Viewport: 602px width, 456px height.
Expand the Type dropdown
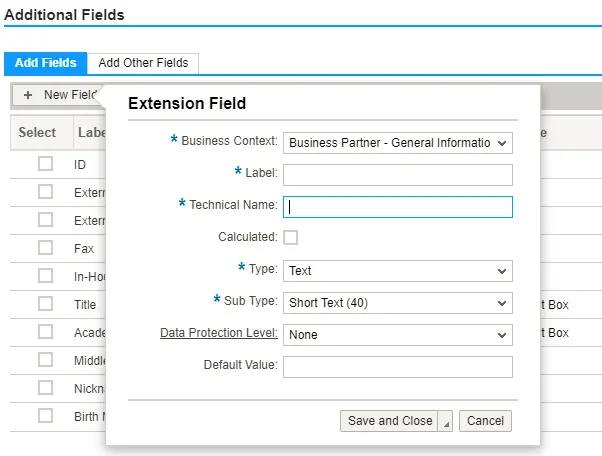[397, 270]
